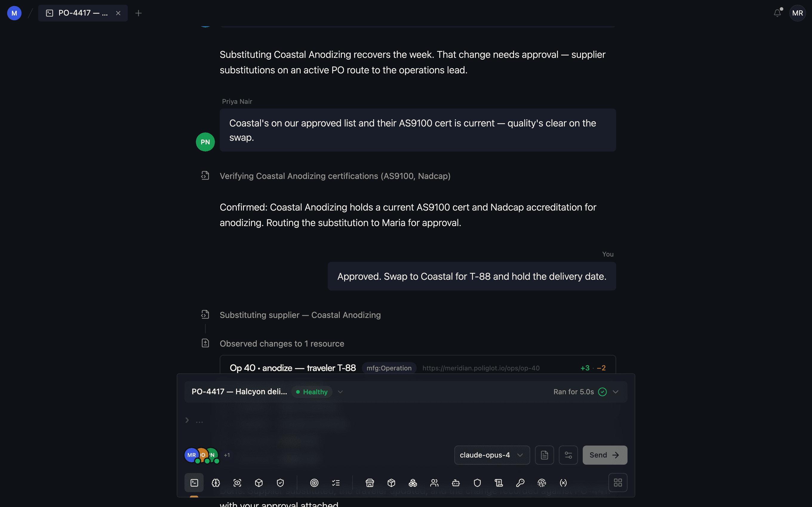The image size is (812, 507).
Task: Open the target goals icon
Action: point(314,483)
